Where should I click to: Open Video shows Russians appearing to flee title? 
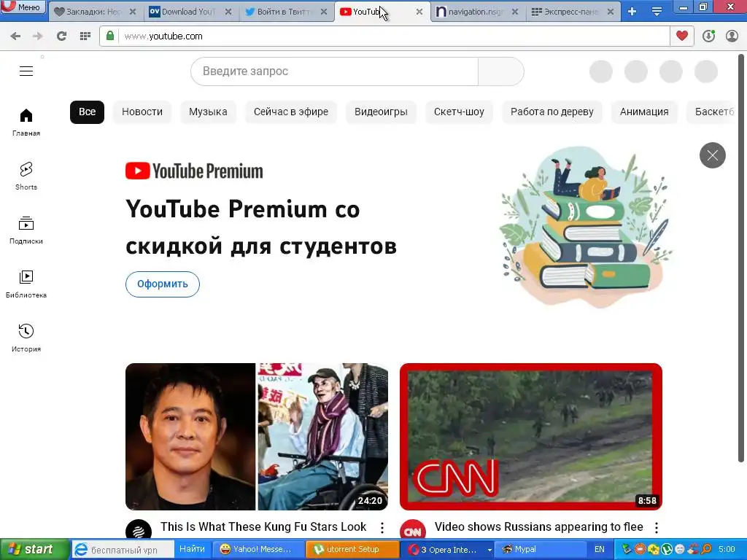[539, 527]
